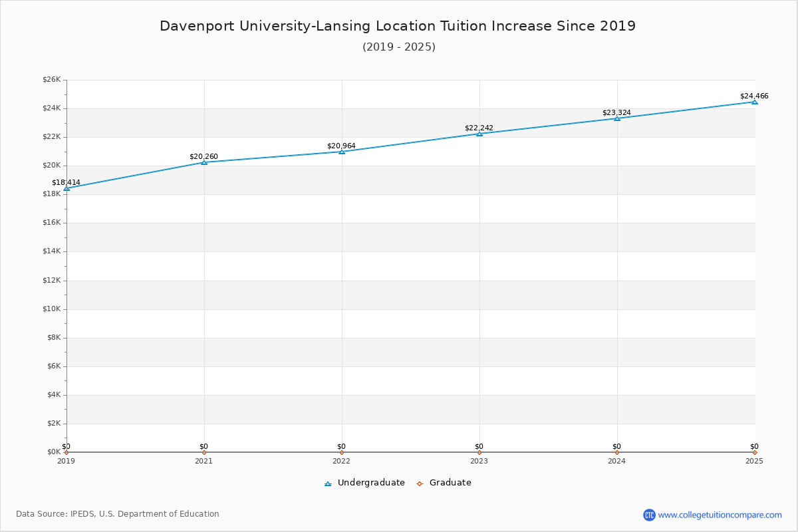Click the $24K y-axis label
Image resolution: width=798 pixels, height=532 pixels.
[x=52, y=108]
